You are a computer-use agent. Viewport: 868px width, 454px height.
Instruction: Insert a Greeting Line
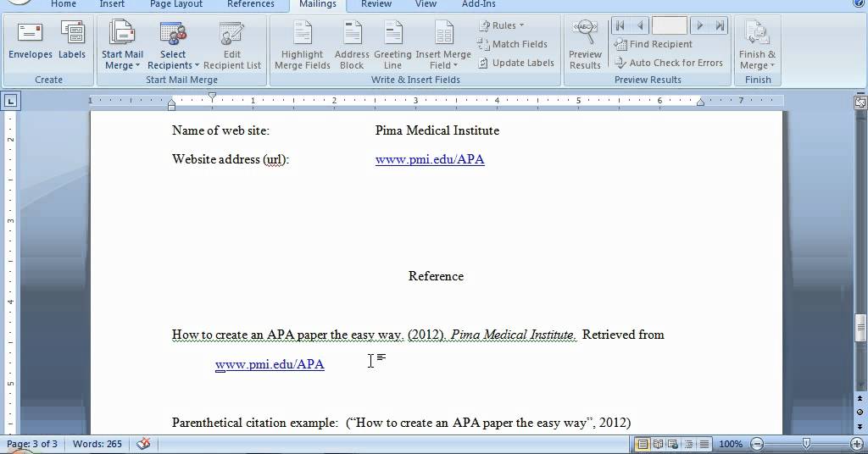pyautogui.click(x=392, y=45)
